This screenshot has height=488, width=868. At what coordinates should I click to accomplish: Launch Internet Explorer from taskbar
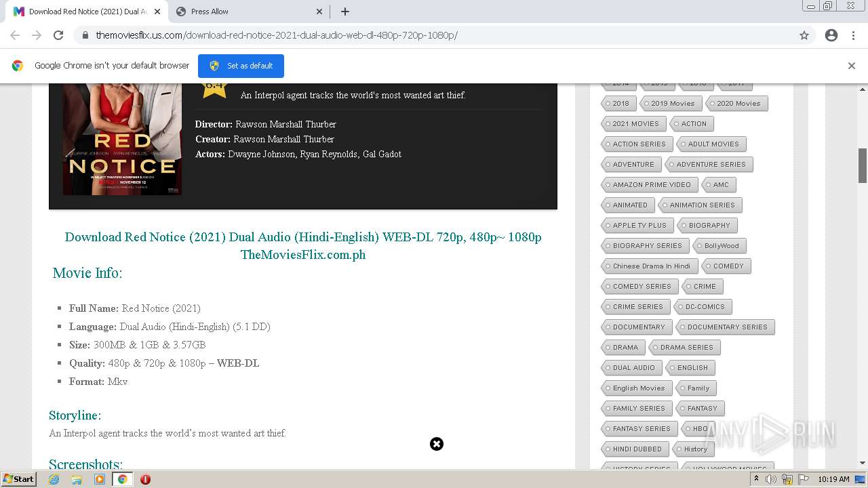click(x=54, y=479)
